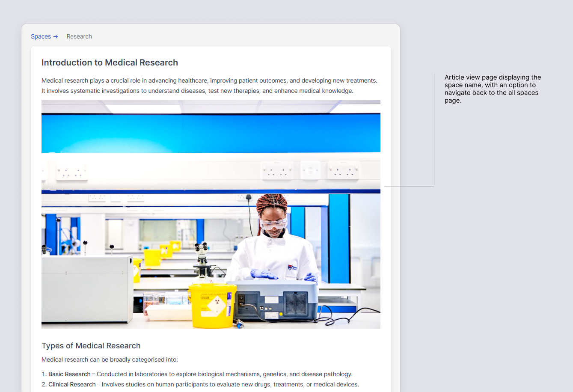Select the Types of Medical Research heading
573x392 pixels.
91,345
